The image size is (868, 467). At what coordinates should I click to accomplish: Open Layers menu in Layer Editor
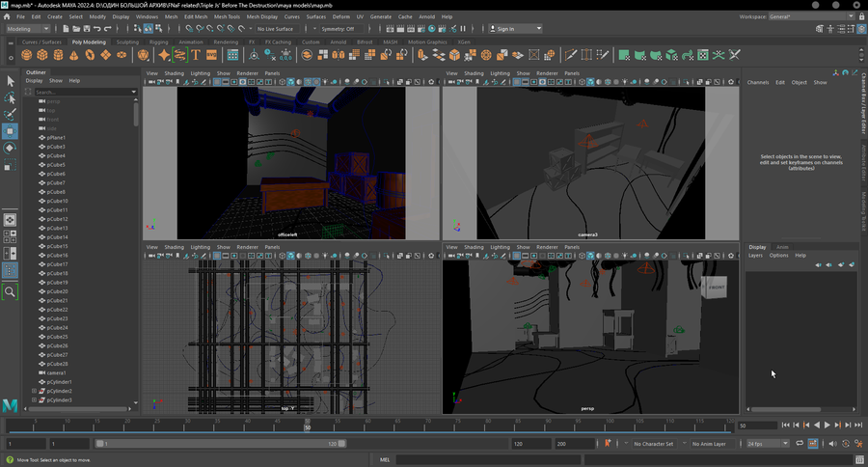click(x=755, y=256)
